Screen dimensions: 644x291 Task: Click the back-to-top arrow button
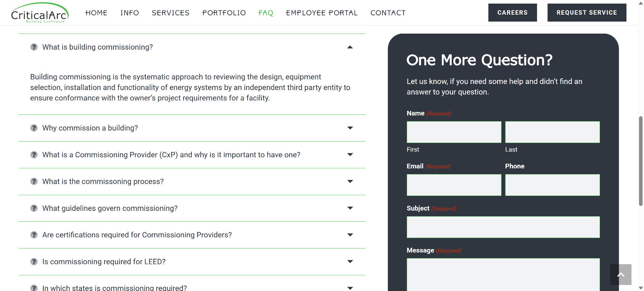(621, 275)
